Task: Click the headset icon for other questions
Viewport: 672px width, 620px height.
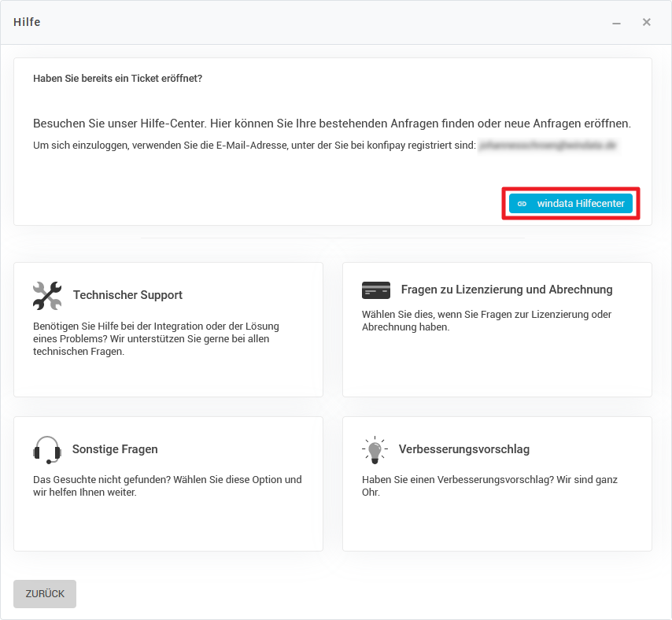Action: [47, 449]
